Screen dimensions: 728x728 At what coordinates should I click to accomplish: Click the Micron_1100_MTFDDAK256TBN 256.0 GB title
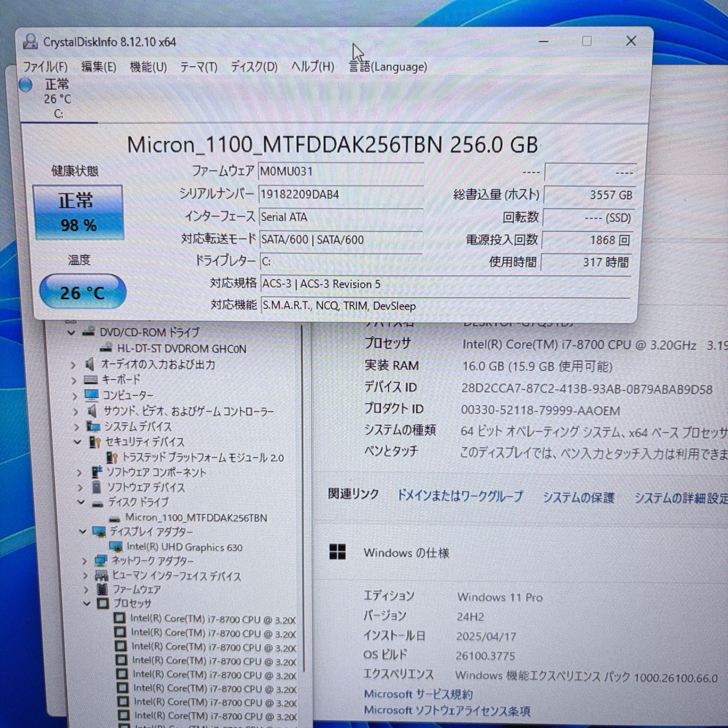coord(333,145)
